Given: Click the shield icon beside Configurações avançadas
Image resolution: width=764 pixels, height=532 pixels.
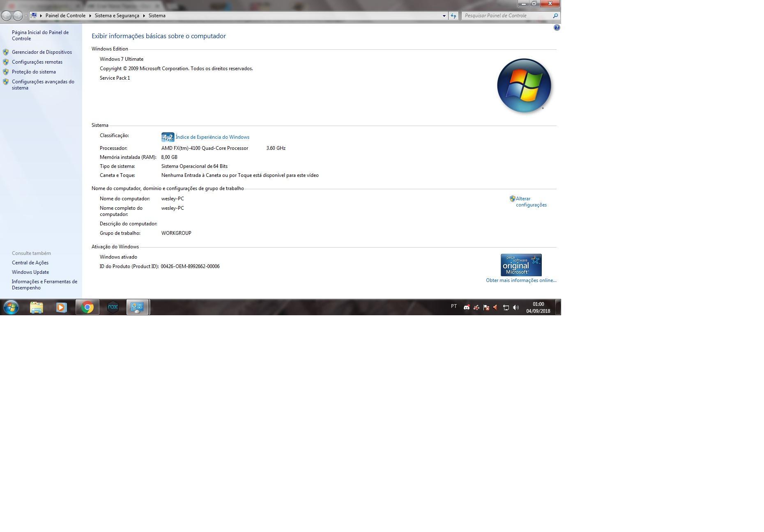Looking at the screenshot, I should [x=6, y=82].
